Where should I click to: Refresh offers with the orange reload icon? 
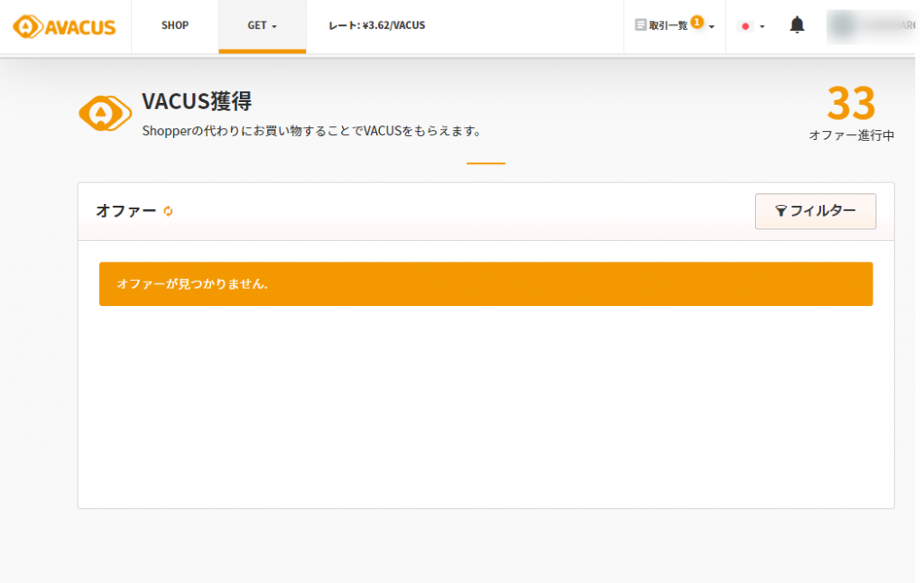(x=168, y=211)
